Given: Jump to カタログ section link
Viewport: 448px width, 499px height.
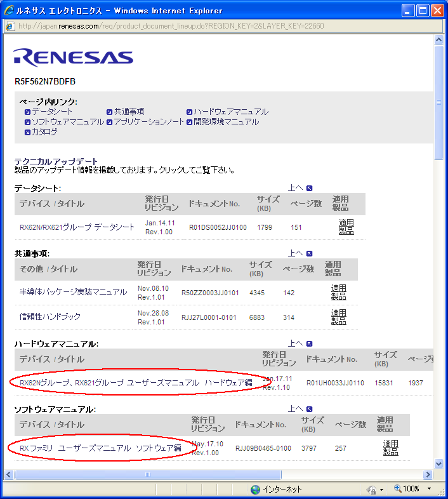Looking at the screenshot, I should tap(44, 132).
